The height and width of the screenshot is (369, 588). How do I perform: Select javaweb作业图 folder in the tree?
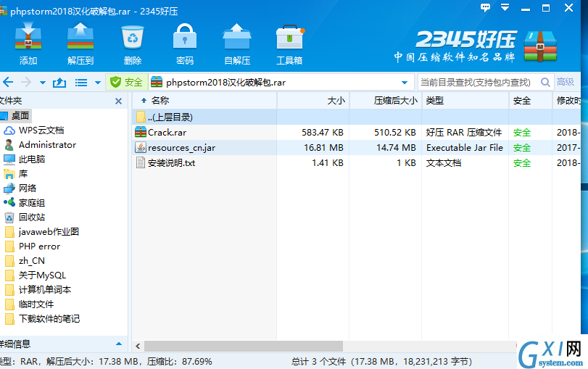coord(49,232)
